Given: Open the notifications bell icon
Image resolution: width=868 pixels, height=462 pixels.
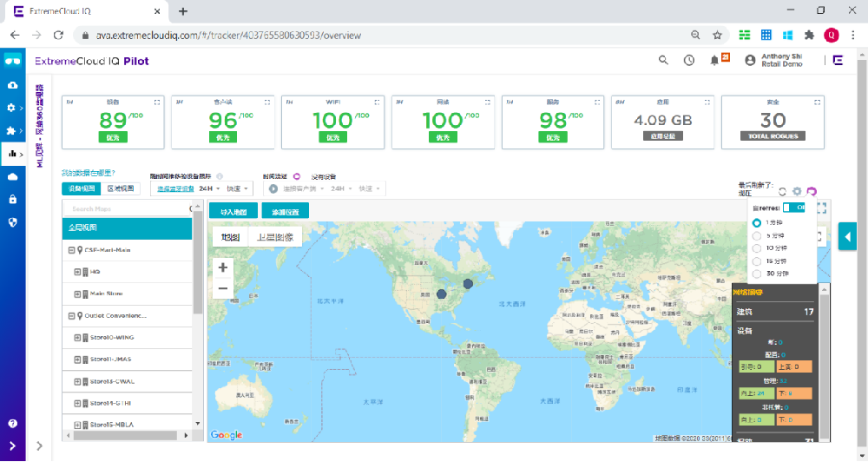Looking at the screenshot, I should point(714,61).
